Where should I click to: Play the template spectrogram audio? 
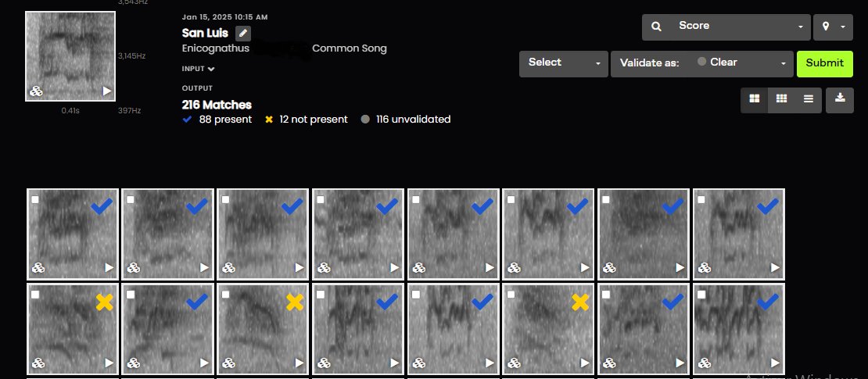pos(107,91)
